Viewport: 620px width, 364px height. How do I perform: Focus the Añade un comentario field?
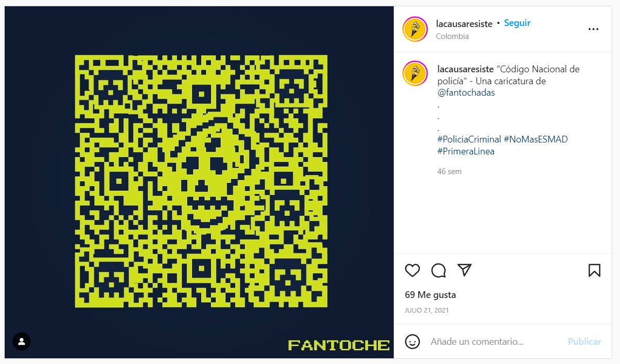494,342
